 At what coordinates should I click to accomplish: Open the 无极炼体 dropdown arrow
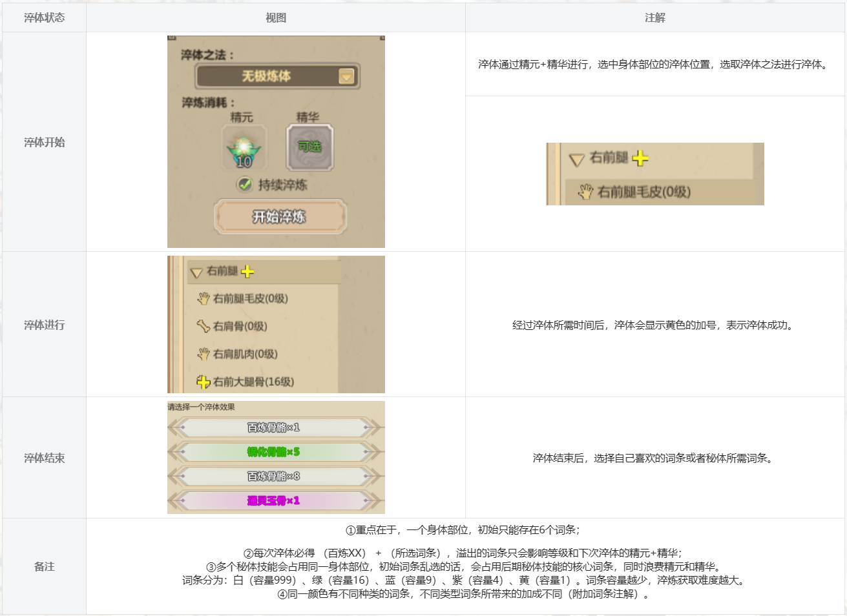pyautogui.click(x=347, y=77)
